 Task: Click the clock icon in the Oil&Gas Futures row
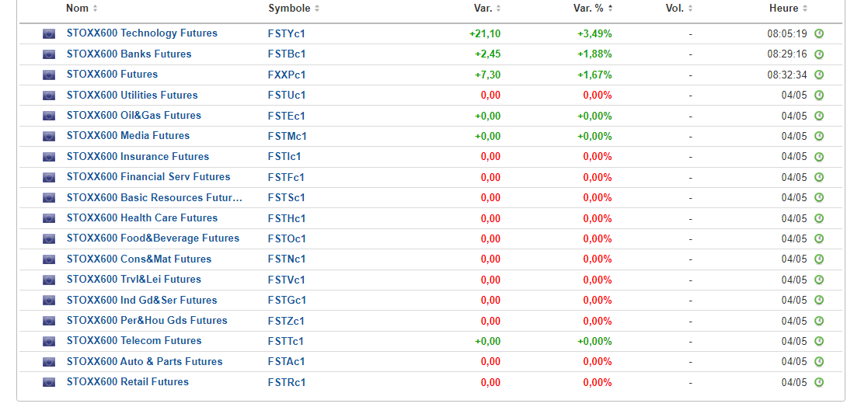(x=819, y=116)
